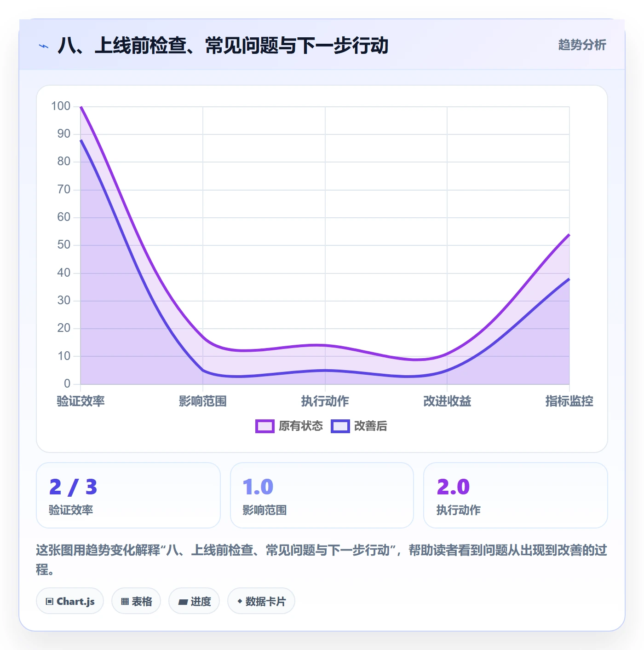Viewport: 644px width, 650px height.
Task: Click the 0 y-axis value
Action: click(x=67, y=383)
